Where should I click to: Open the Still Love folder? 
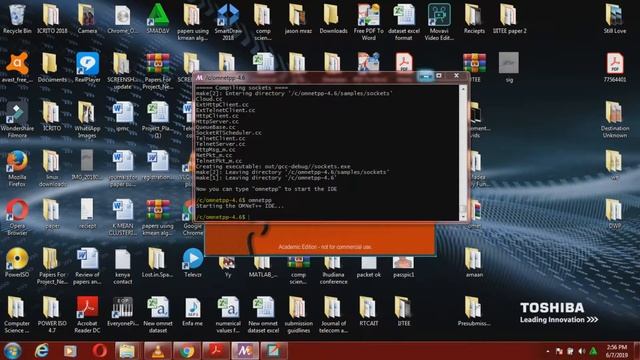click(614, 19)
